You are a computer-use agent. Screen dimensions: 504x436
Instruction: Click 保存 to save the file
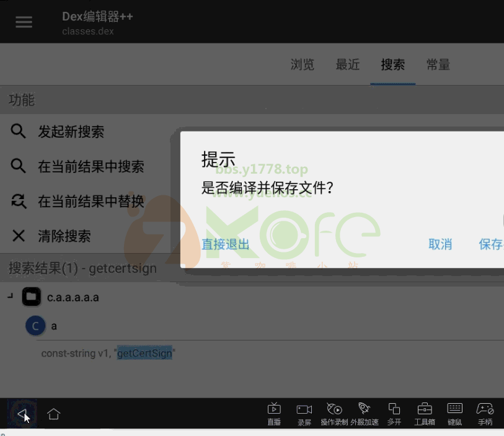coord(492,244)
